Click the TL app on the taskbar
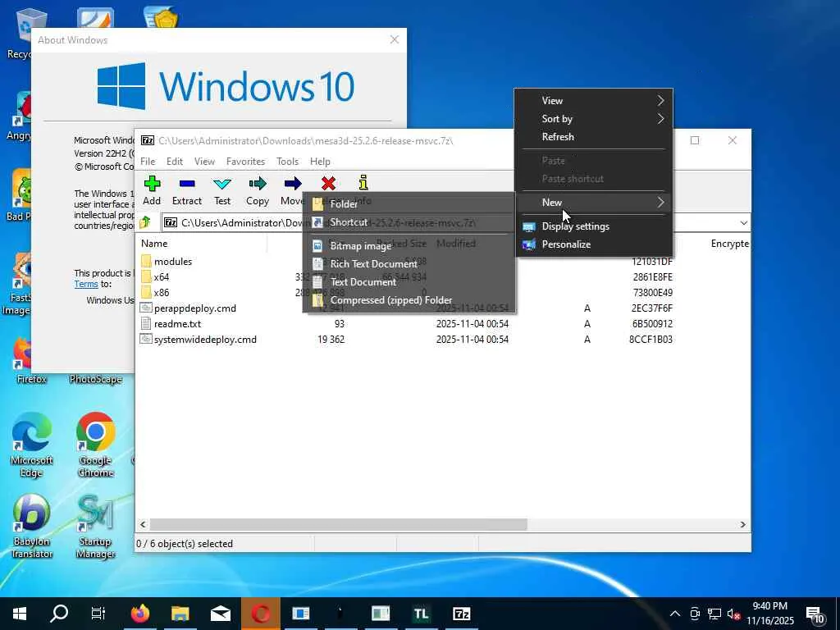Image resolution: width=840 pixels, height=630 pixels. (x=421, y=614)
